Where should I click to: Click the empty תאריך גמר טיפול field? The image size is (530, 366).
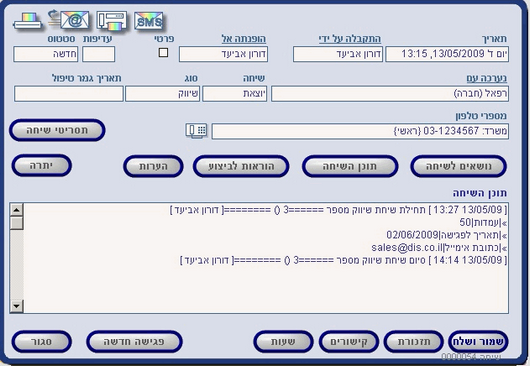coord(69,94)
